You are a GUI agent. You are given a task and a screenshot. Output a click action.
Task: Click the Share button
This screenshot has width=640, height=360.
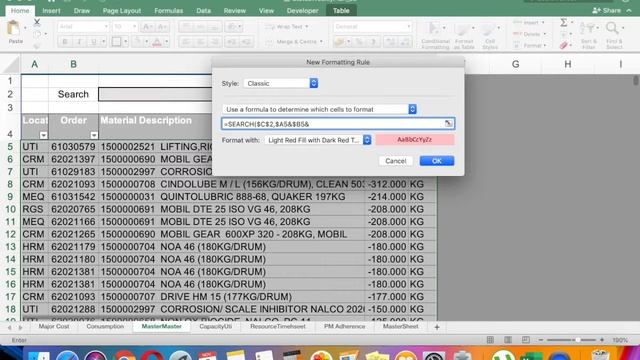(x=607, y=10)
